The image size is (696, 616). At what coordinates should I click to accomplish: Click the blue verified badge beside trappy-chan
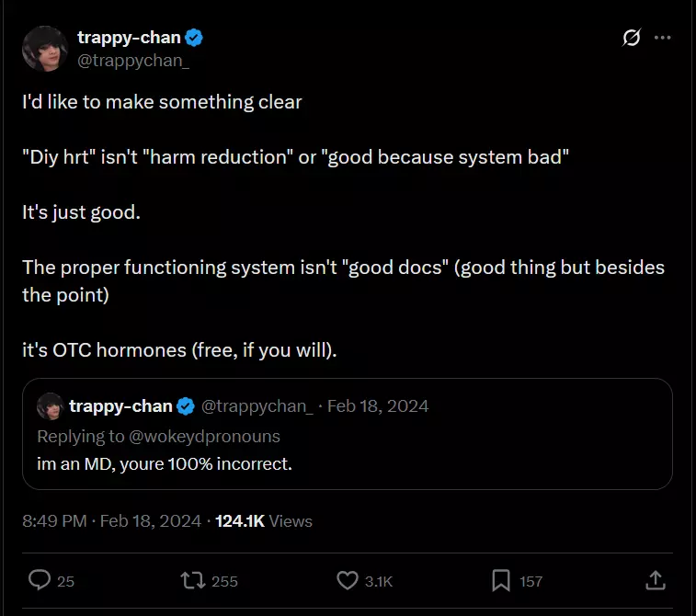pyautogui.click(x=194, y=38)
